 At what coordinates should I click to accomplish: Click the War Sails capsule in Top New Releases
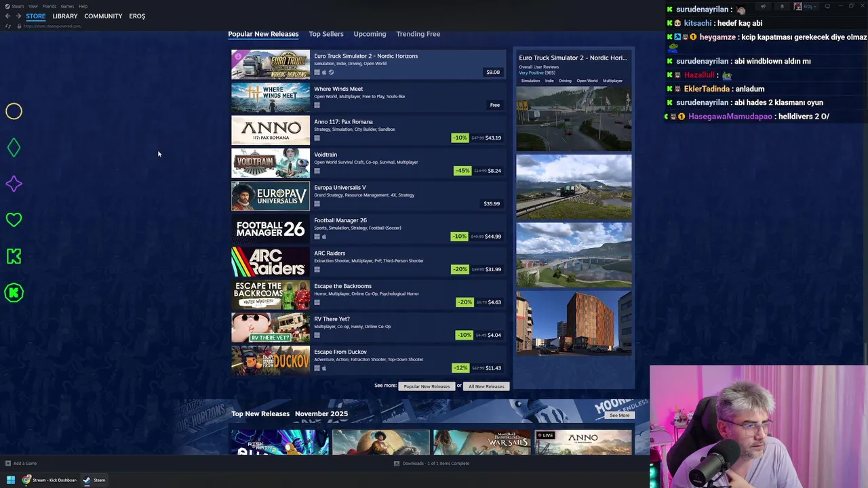click(482, 442)
